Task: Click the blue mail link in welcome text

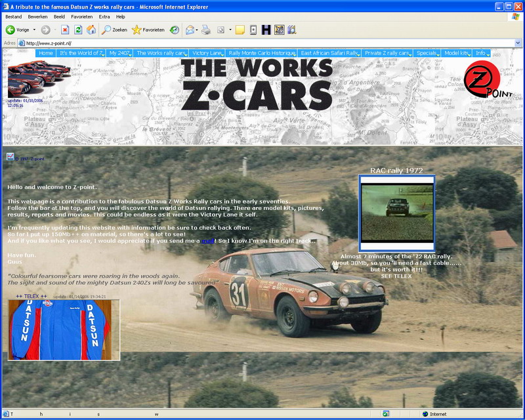Action: click(207, 241)
